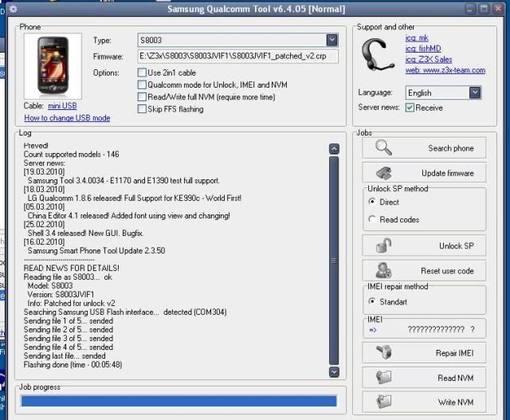Click the user icon on Reset user code
Image resolution: width=510 pixels, height=420 pixels.
pyautogui.click(x=384, y=270)
